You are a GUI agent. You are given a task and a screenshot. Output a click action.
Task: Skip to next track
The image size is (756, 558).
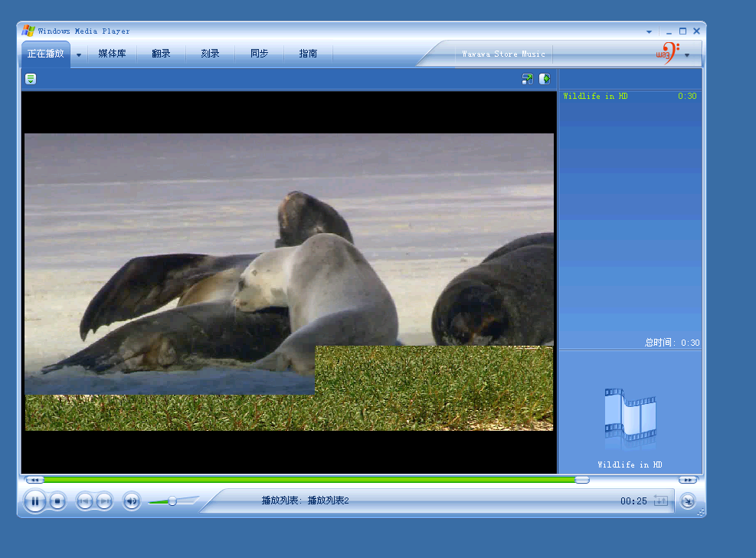[x=104, y=501]
